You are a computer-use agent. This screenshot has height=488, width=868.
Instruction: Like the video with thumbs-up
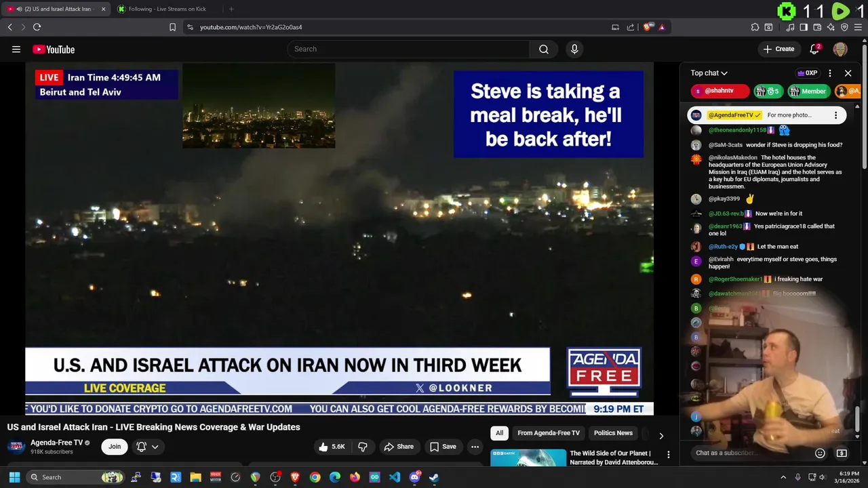(332, 447)
